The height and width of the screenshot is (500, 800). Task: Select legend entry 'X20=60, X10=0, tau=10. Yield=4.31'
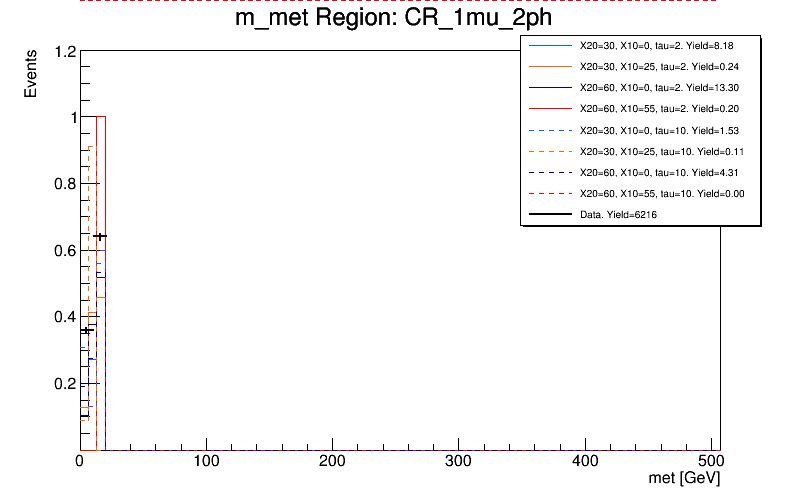click(x=661, y=172)
